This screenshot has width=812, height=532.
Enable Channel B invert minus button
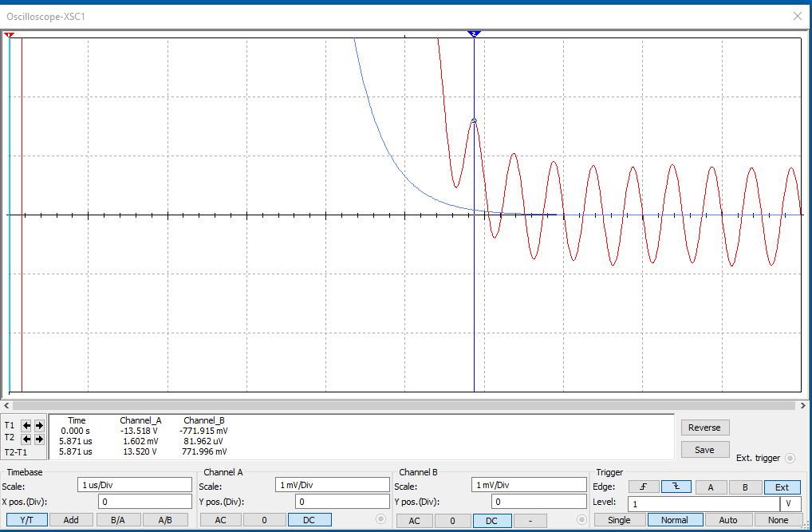(531, 520)
